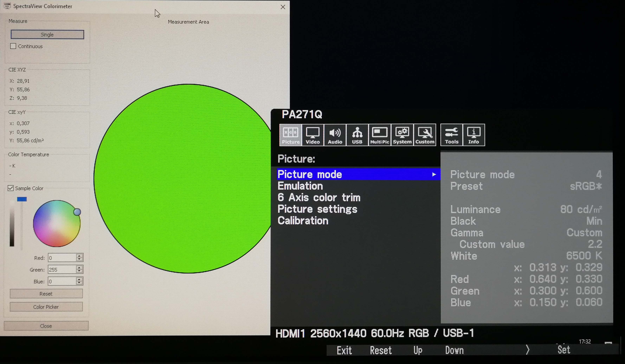Click the brightness slider handle
This screenshot has height=364, width=625.
pos(22,199)
